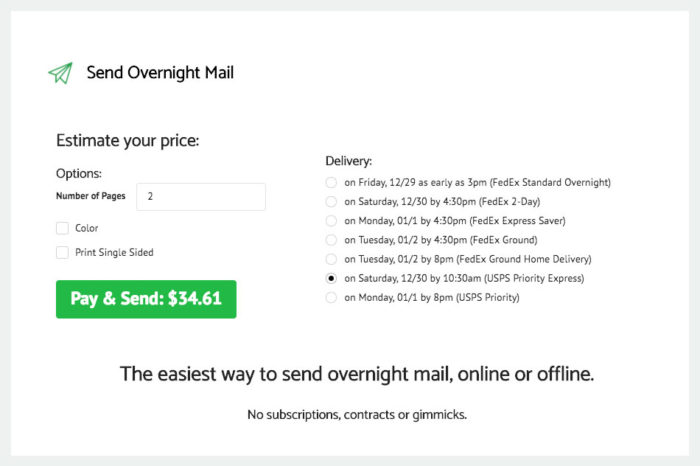Screen dimensions: 700x466
Task: Click the Print Single Sided label
Action: point(114,252)
